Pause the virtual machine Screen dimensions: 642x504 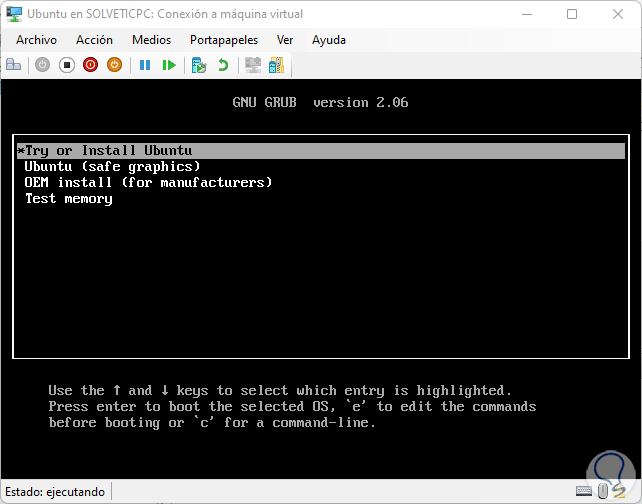(x=145, y=65)
